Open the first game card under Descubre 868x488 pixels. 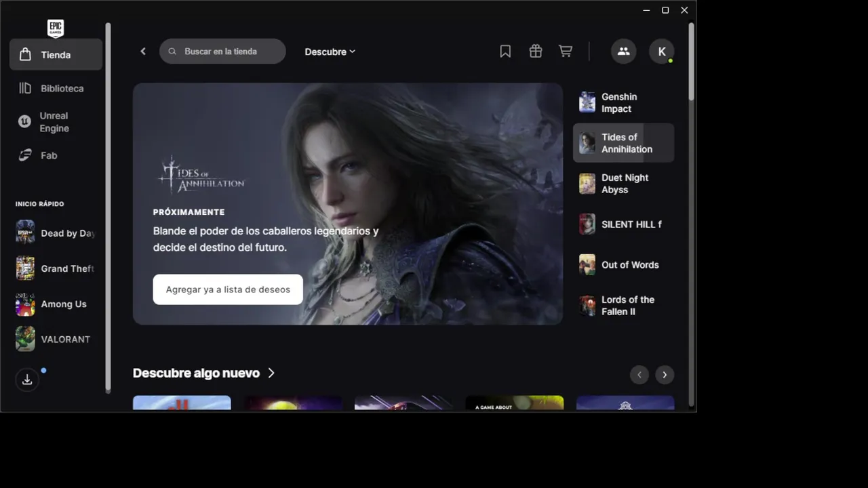(x=182, y=403)
